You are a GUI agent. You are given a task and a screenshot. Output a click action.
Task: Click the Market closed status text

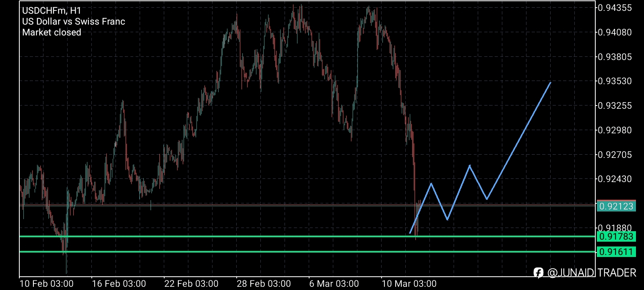click(52, 32)
